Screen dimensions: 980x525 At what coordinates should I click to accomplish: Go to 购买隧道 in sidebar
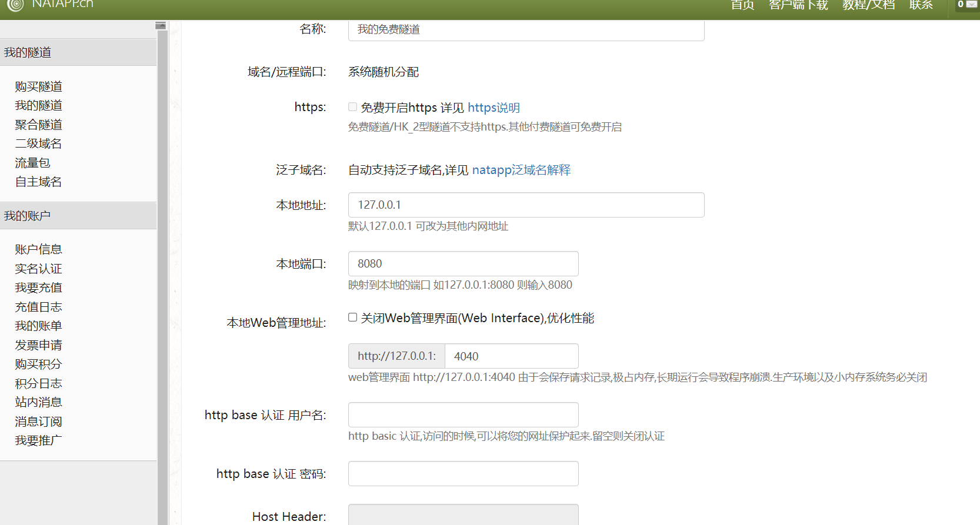pyautogui.click(x=38, y=86)
